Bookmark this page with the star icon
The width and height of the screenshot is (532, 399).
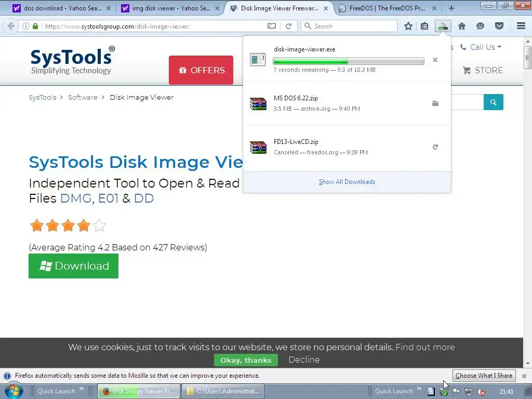click(408, 26)
